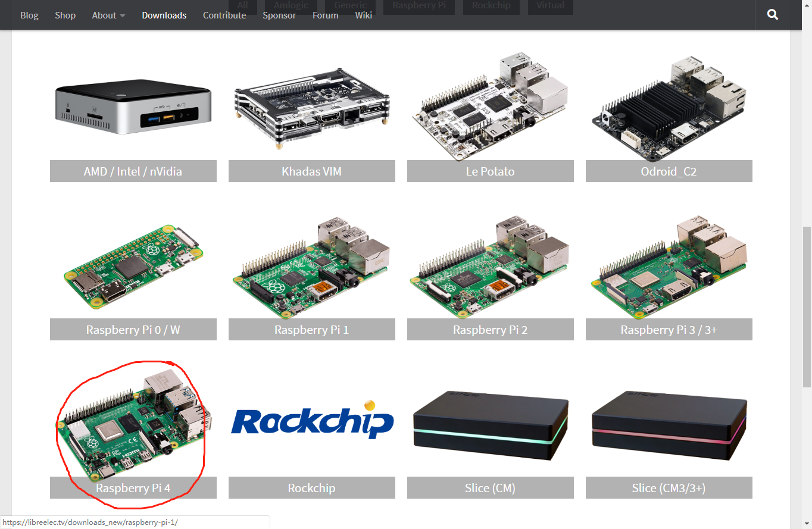Open Slice (CM) label button
The image size is (812, 529).
(491, 488)
